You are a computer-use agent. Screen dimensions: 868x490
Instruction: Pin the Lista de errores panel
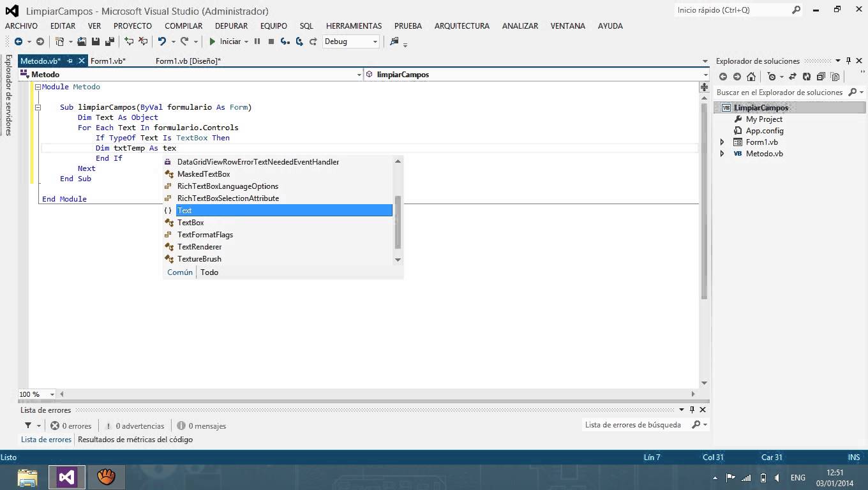tap(692, 410)
